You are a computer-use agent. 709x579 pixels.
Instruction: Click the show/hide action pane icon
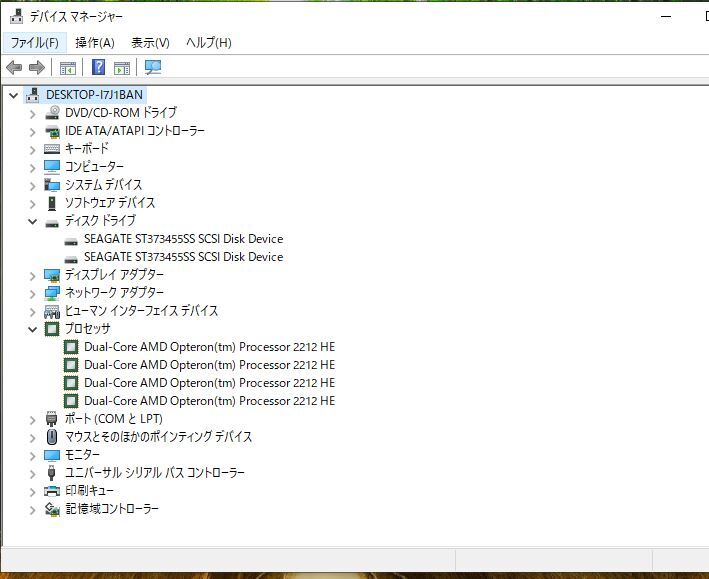click(122, 68)
